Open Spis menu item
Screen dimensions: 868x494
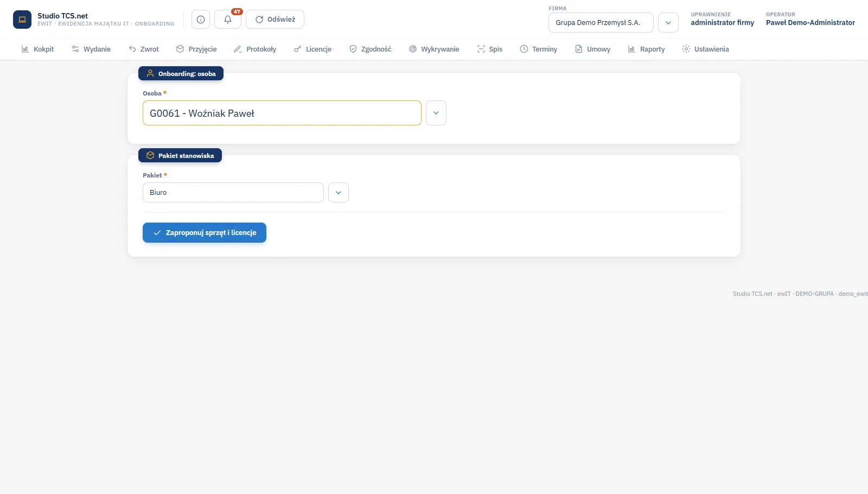tap(490, 49)
